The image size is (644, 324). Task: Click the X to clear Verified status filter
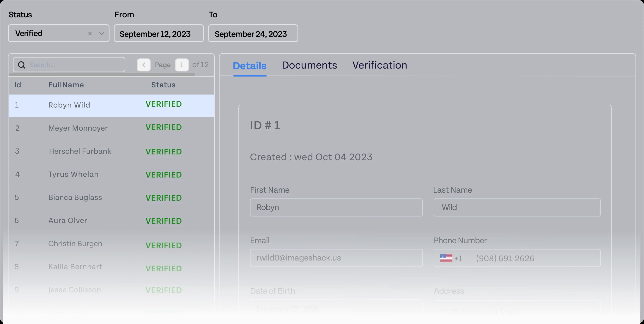pyautogui.click(x=90, y=33)
